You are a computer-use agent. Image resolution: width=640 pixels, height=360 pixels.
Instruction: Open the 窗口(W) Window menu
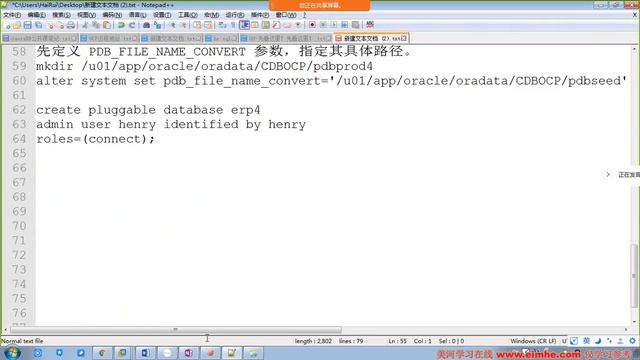(x=286, y=15)
